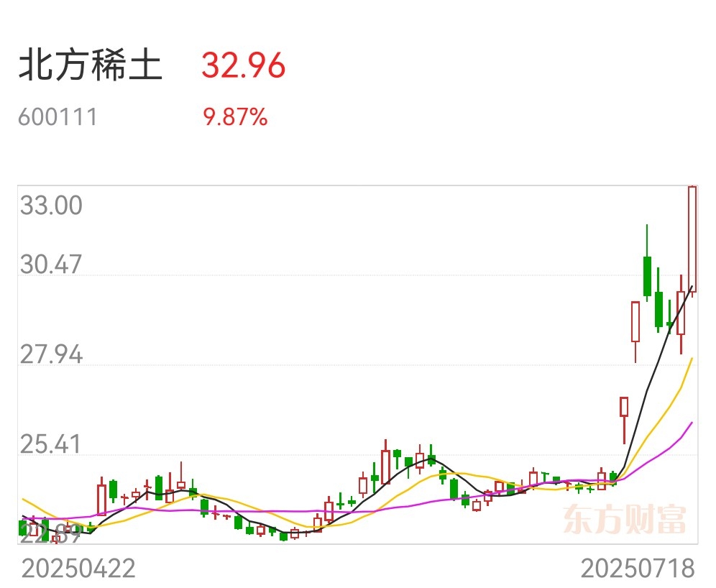Click the 30.47 price axis label
The height and width of the screenshot is (588, 716).
coord(51,265)
